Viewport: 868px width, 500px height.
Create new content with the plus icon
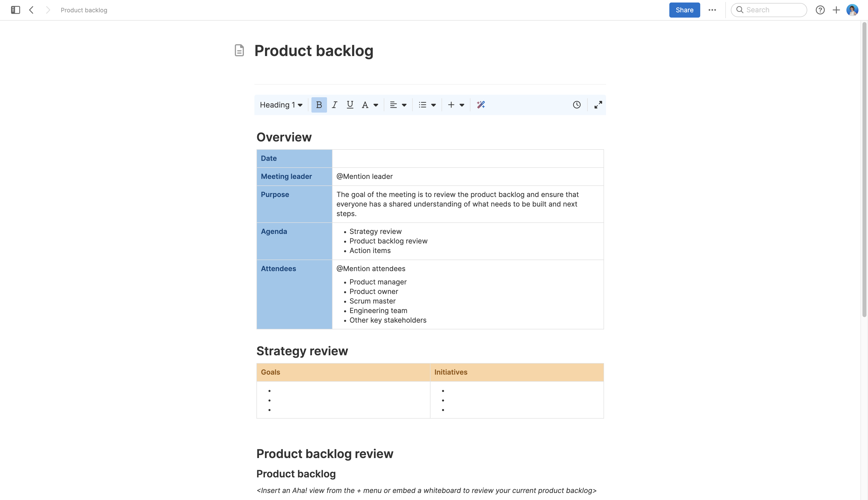click(836, 10)
